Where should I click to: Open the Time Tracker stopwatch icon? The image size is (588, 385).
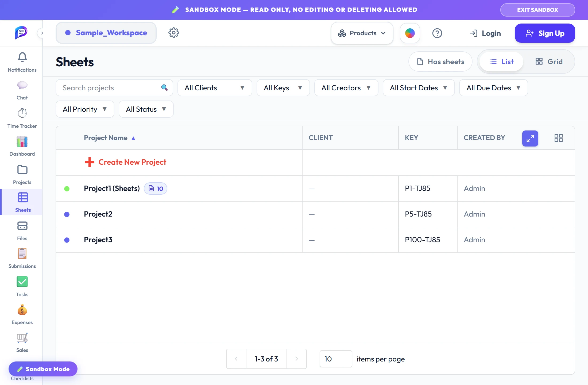tap(22, 113)
